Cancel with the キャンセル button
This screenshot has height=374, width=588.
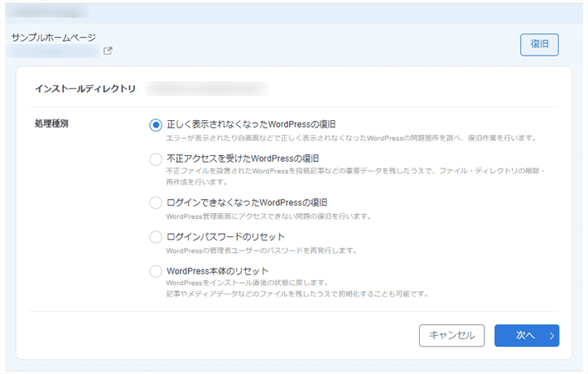click(451, 335)
